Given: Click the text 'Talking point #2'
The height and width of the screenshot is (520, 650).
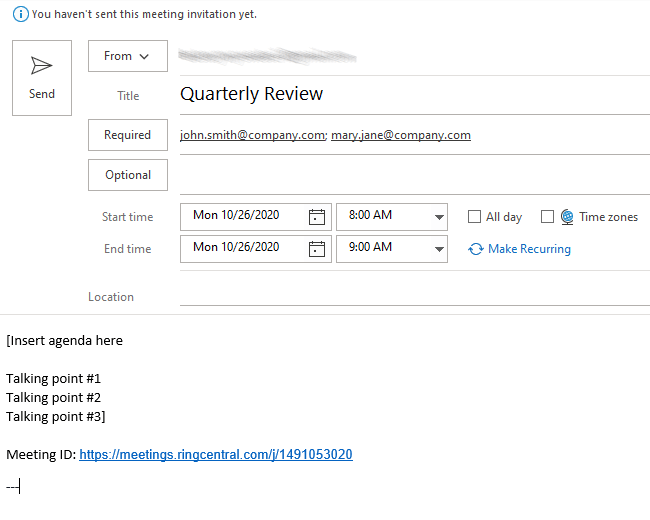Looking at the screenshot, I should pos(53,398).
